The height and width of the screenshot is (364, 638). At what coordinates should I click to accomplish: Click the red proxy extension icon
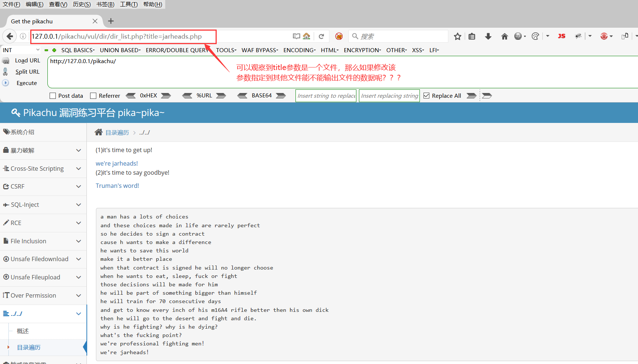click(604, 36)
